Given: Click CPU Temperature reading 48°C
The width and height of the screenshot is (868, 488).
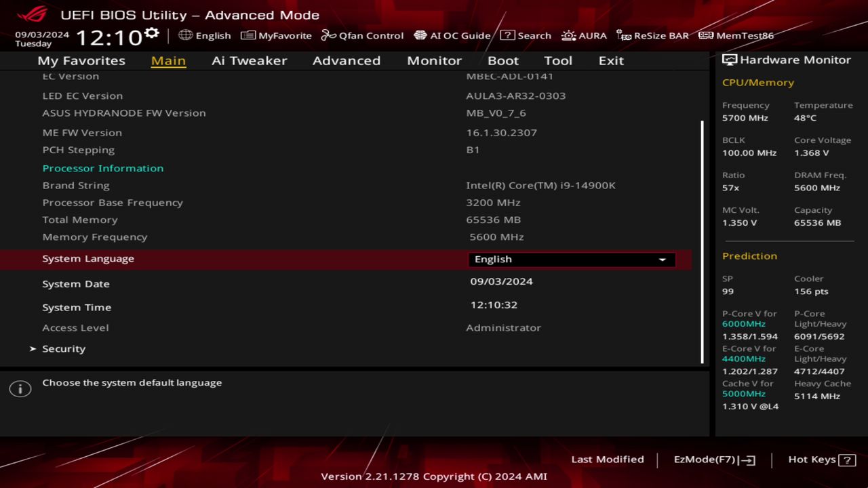Looking at the screenshot, I should coord(805,118).
